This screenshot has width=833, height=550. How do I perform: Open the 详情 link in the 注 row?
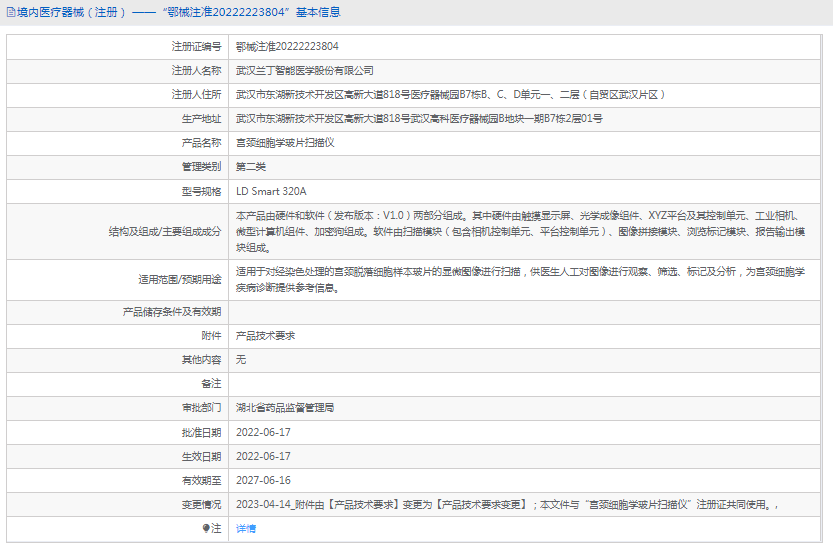coord(246,528)
